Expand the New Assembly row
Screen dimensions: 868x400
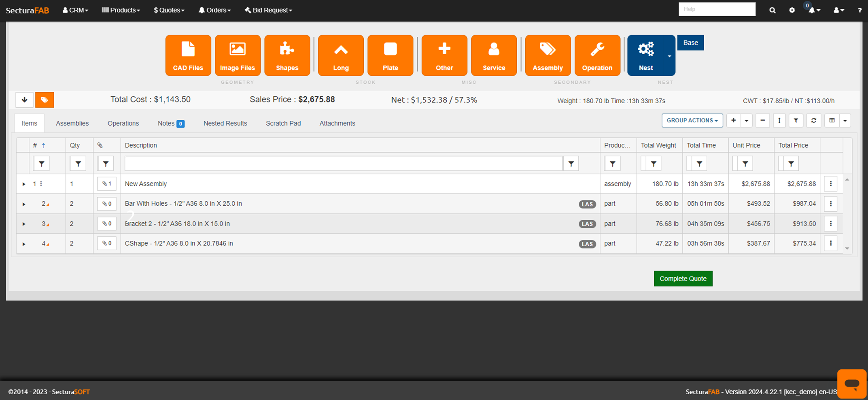coord(24,184)
